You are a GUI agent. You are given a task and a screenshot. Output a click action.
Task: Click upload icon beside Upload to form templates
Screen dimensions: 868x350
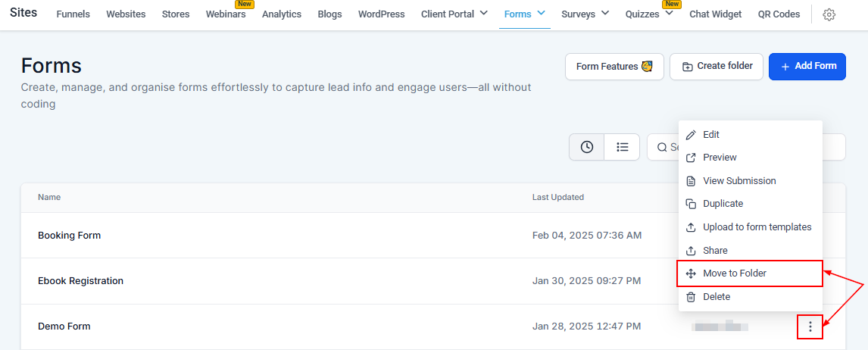[691, 227]
